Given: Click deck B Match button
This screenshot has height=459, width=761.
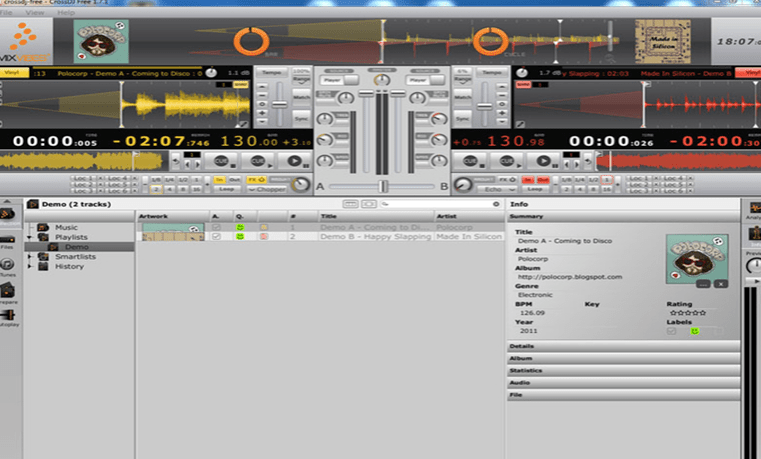Looking at the screenshot, I should point(463,97).
